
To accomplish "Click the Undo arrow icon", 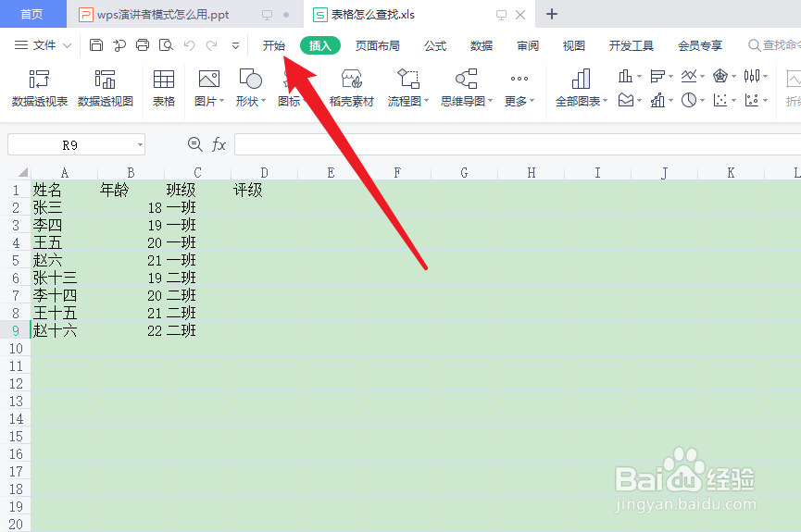I will tap(190, 45).
